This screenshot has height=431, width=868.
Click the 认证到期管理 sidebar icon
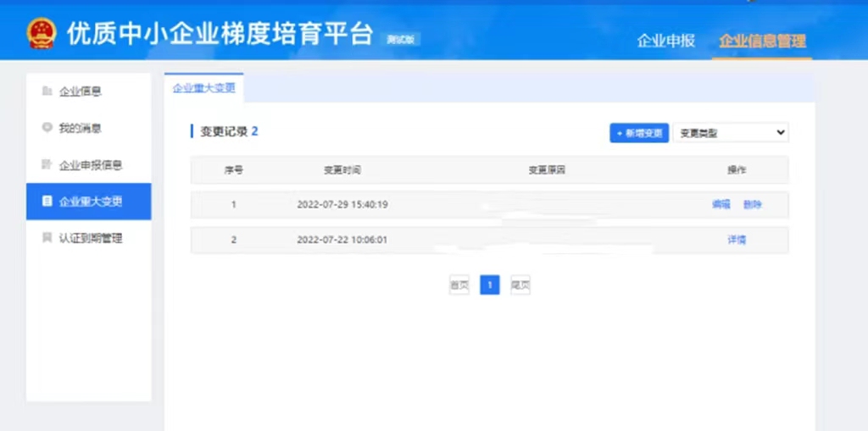click(47, 238)
